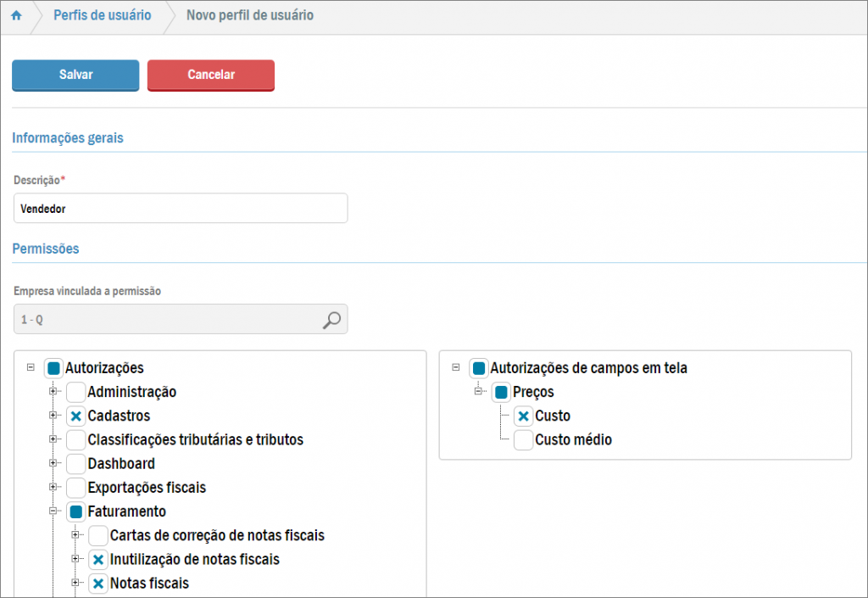Select Classificações tributárias e tributos item
The height and width of the screenshot is (598, 868).
(x=195, y=440)
